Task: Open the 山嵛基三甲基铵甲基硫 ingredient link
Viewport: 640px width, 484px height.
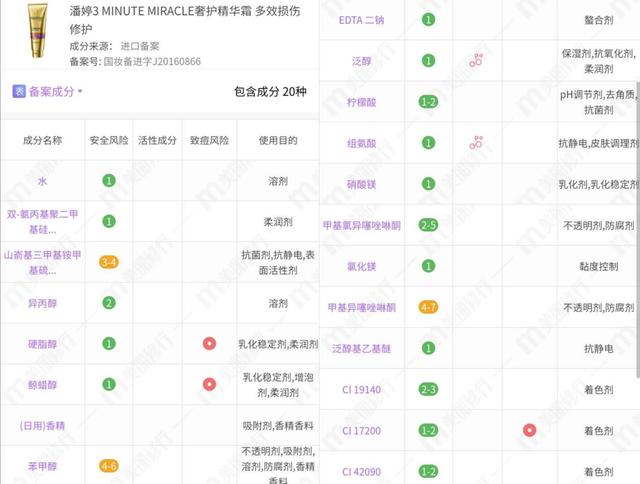Action: (x=42, y=262)
